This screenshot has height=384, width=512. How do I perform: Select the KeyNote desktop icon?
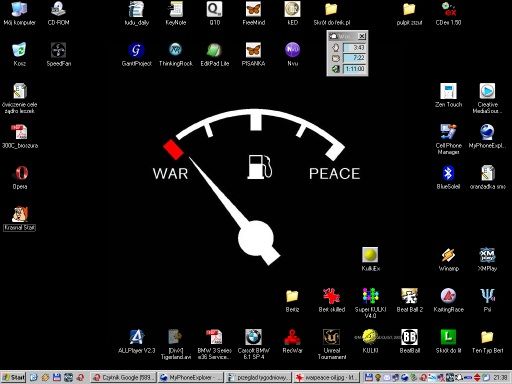[x=175, y=13]
